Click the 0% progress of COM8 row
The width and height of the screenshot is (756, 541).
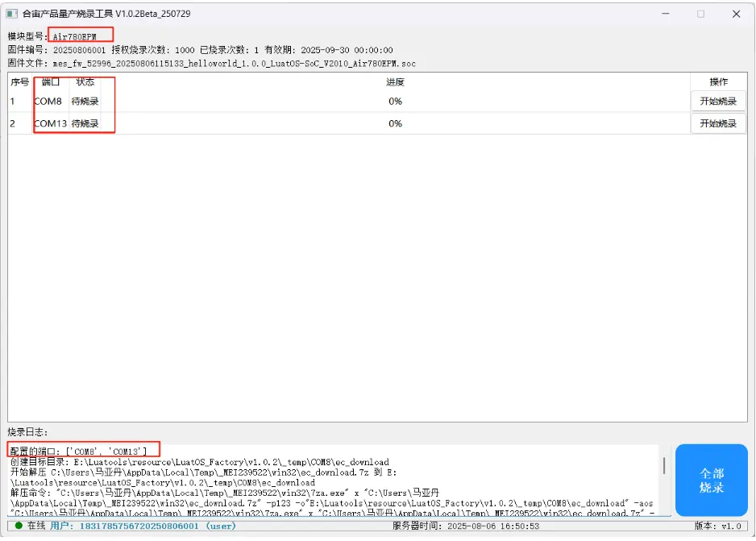[x=395, y=102]
